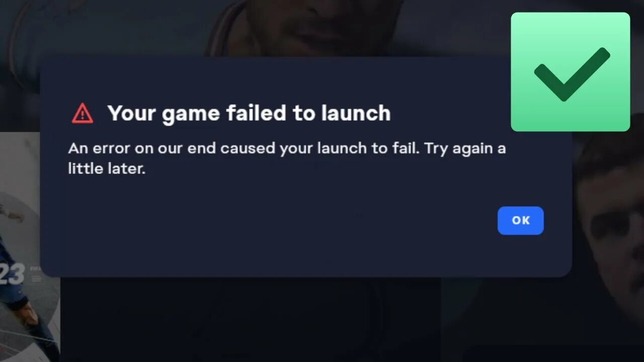The height and width of the screenshot is (362, 644).
Task: Click the green checkmark badge
Action: point(571,72)
